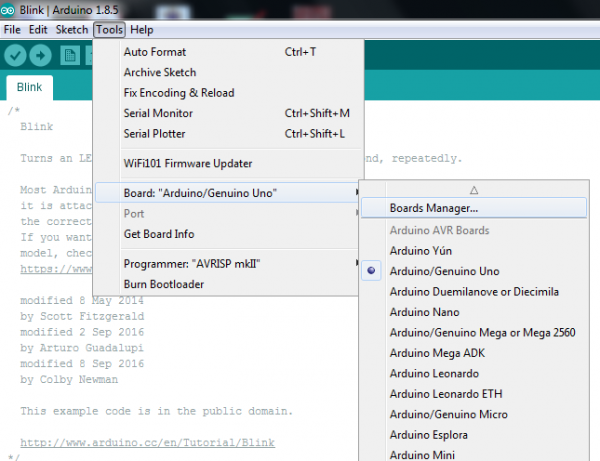Select the Arduino Yún board

[x=474, y=251]
